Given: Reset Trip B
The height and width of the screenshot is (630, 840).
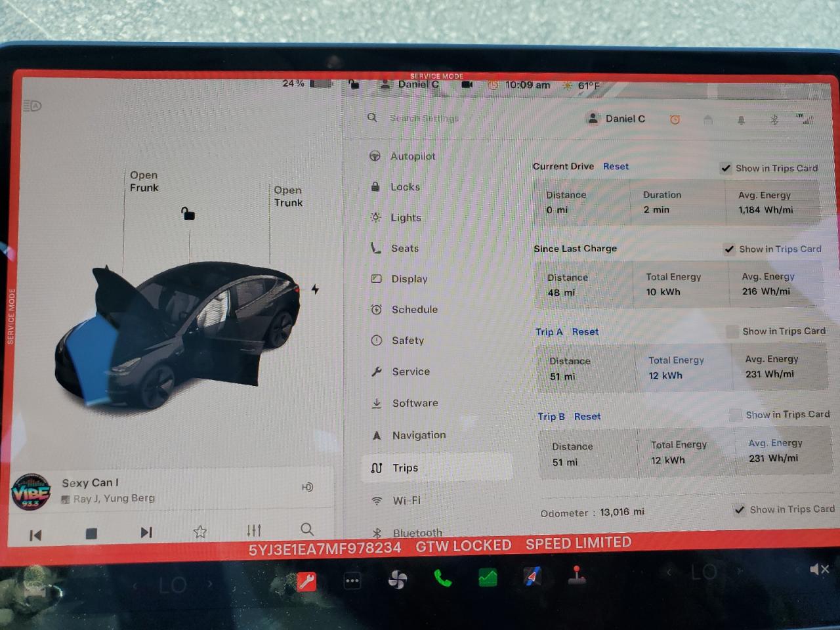Looking at the screenshot, I should point(587,417).
